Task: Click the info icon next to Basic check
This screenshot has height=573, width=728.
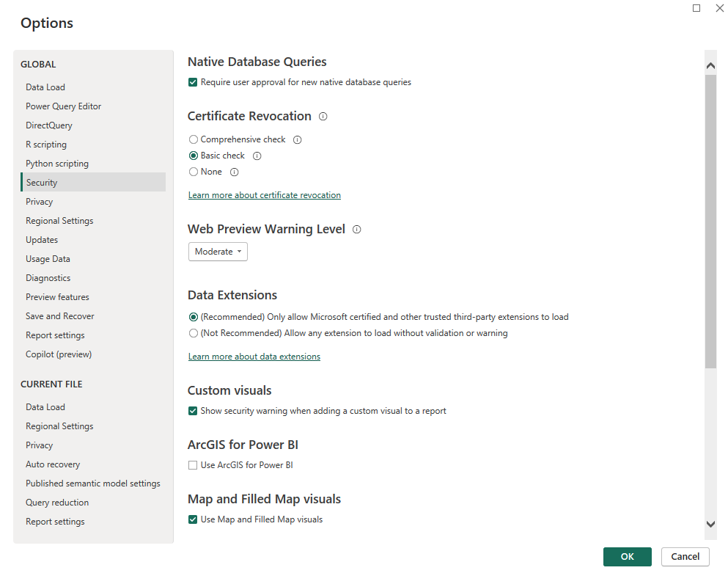Action: 257,156
